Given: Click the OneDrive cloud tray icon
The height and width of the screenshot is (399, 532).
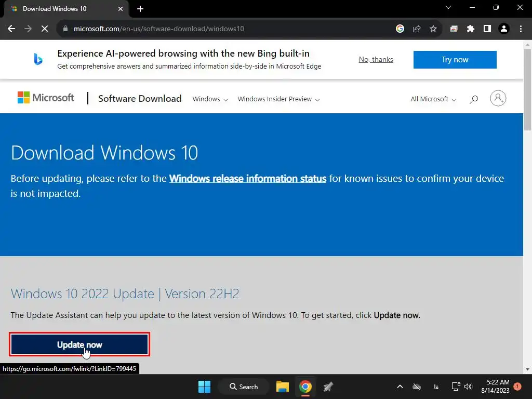Looking at the screenshot, I should 417,387.
